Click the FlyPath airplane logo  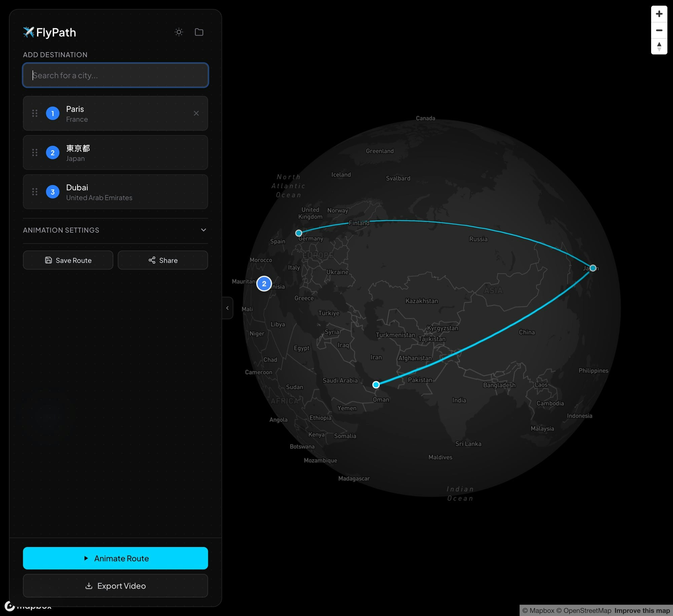pyautogui.click(x=29, y=32)
